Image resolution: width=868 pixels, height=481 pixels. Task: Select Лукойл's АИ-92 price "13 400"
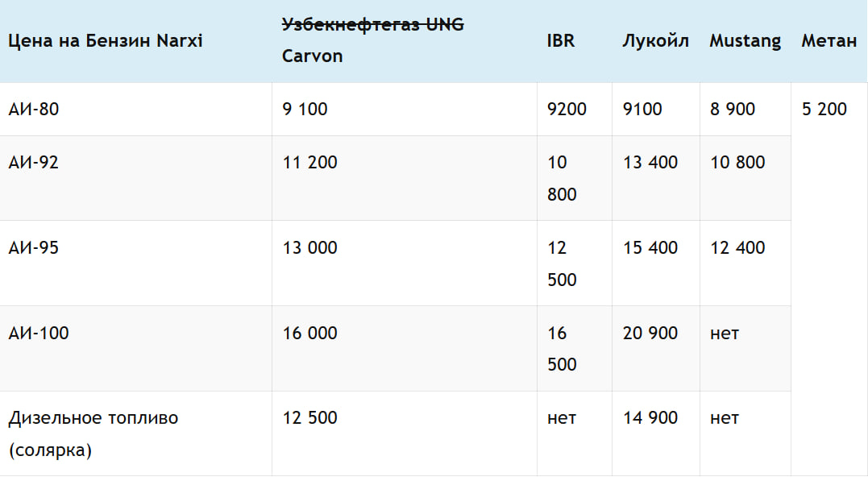click(650, 163)
